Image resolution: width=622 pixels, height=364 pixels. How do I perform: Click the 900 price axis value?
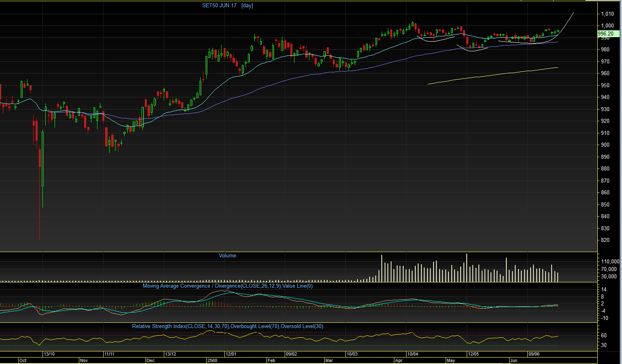pyautogui.click(x=605, y=145)
